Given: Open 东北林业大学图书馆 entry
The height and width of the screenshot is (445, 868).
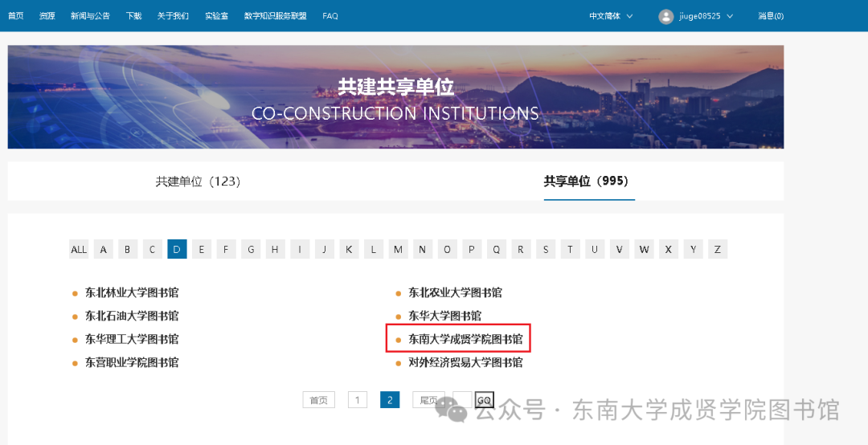Looking at the screenshot, I should click(x=132, y=292).
